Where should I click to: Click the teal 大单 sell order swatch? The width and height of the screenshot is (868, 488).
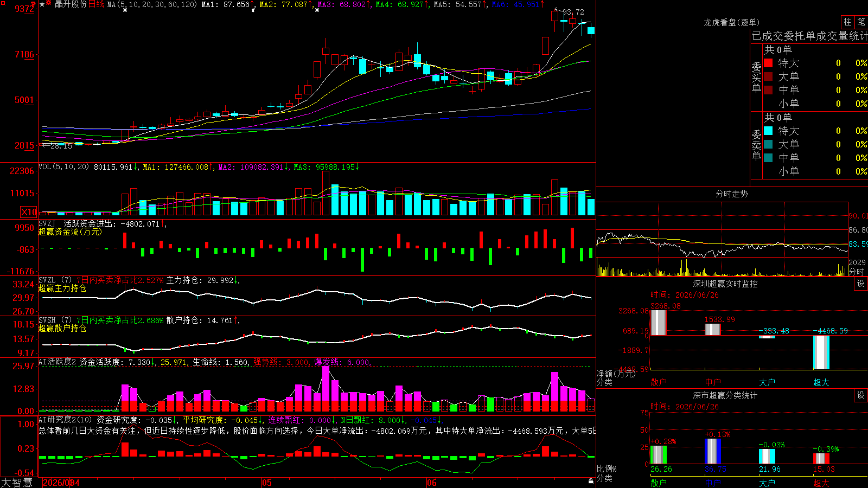click(768, 144)
